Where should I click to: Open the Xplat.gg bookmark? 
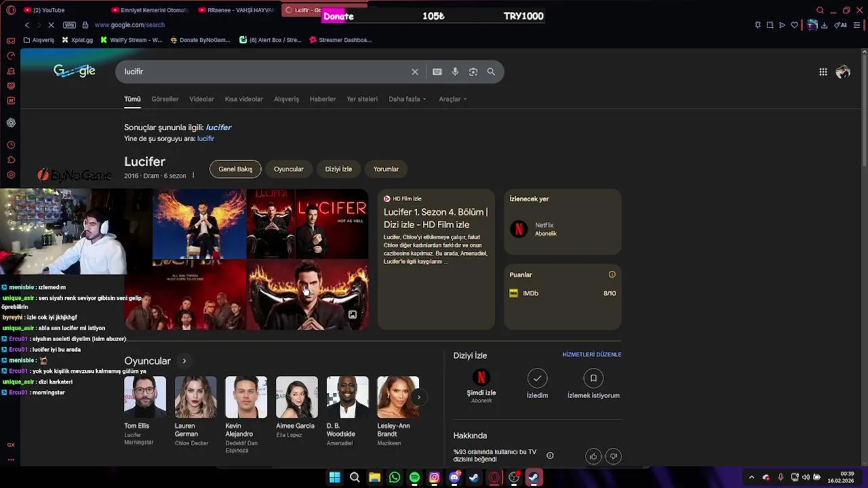(77, 40)
